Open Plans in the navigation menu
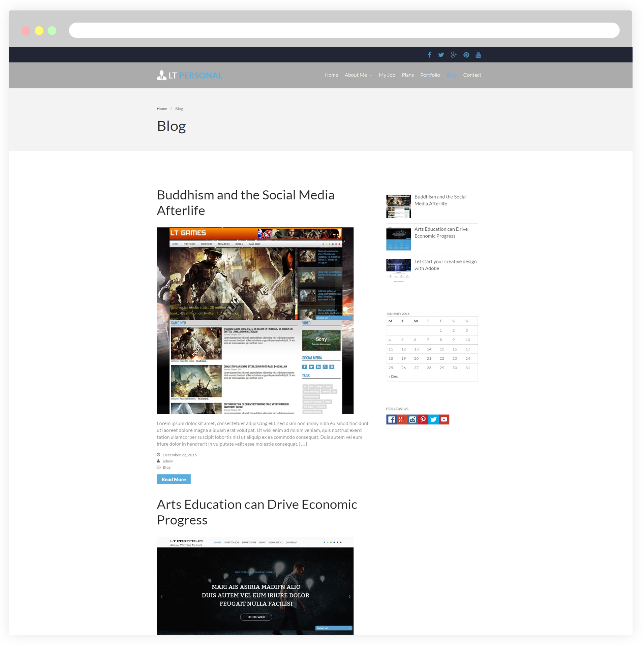The width and height of the screenshot is (644, 647). 408,75
